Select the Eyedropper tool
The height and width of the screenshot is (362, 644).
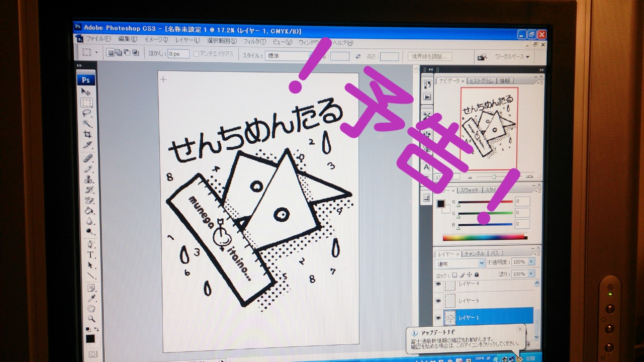coord(91,298)
